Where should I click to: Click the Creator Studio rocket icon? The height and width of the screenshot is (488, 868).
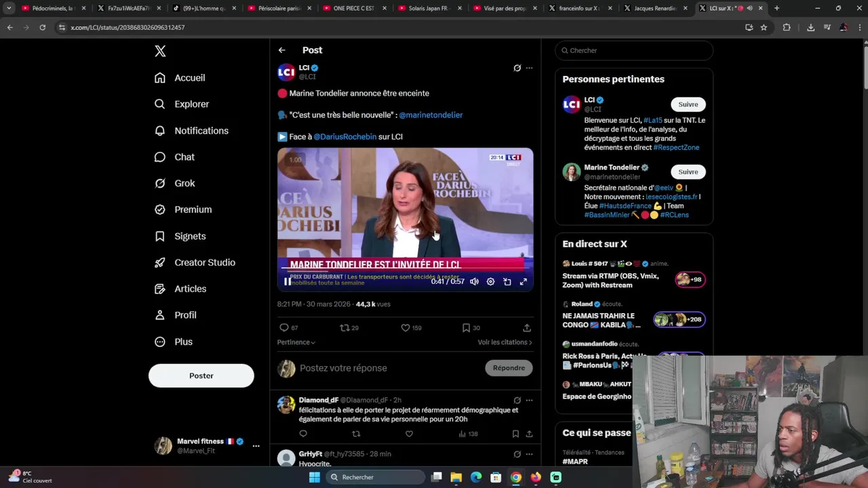[x=160, y=262]
